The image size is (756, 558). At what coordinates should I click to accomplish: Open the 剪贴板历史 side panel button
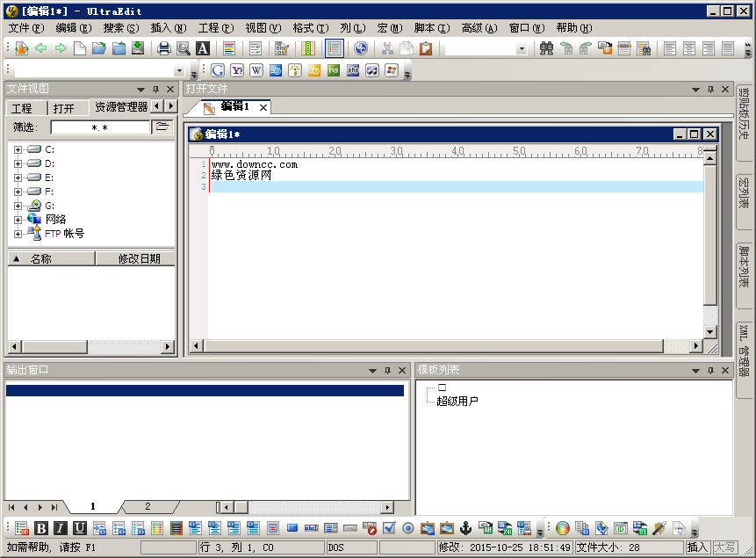click(744, 114)
